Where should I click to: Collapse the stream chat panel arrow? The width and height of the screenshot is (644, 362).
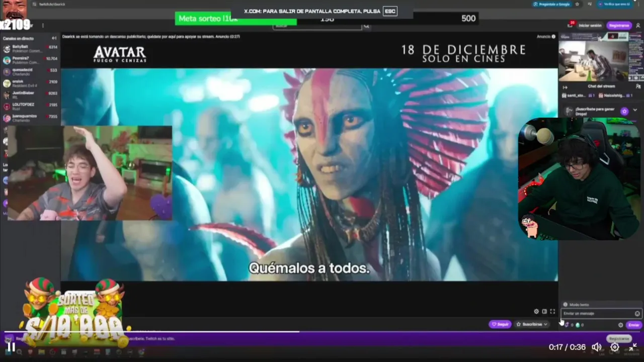[565, 86]
